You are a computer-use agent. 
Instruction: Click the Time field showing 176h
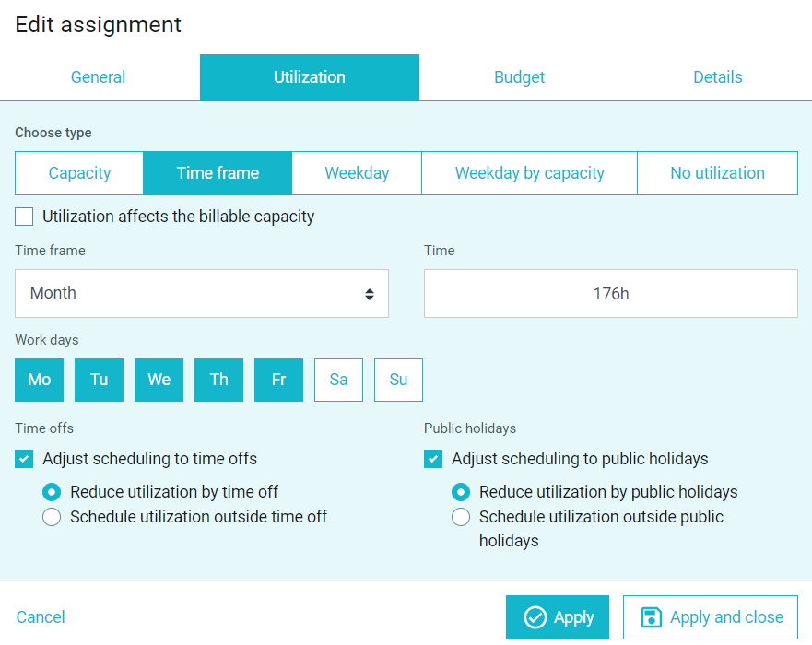click(x=610, y=293)
